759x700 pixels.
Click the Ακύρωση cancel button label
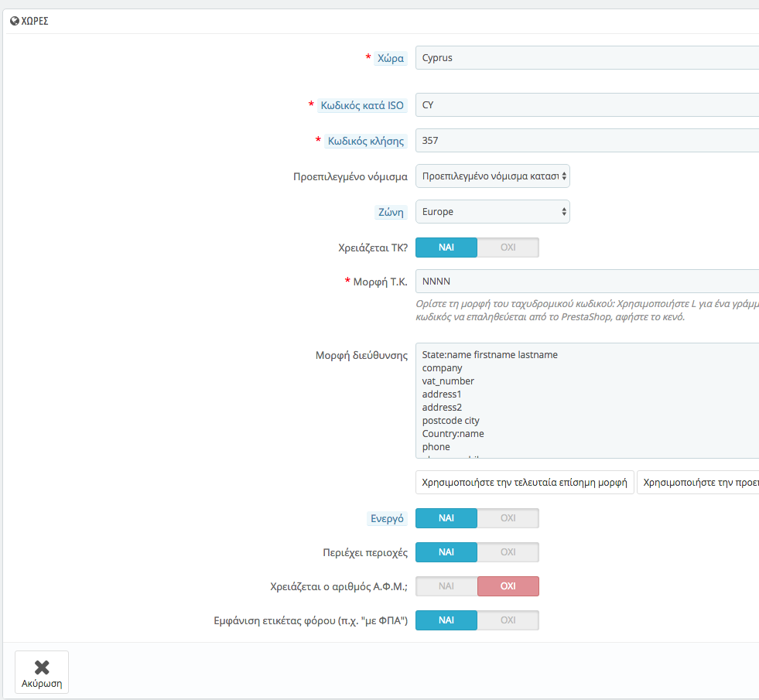click(42, 684)
